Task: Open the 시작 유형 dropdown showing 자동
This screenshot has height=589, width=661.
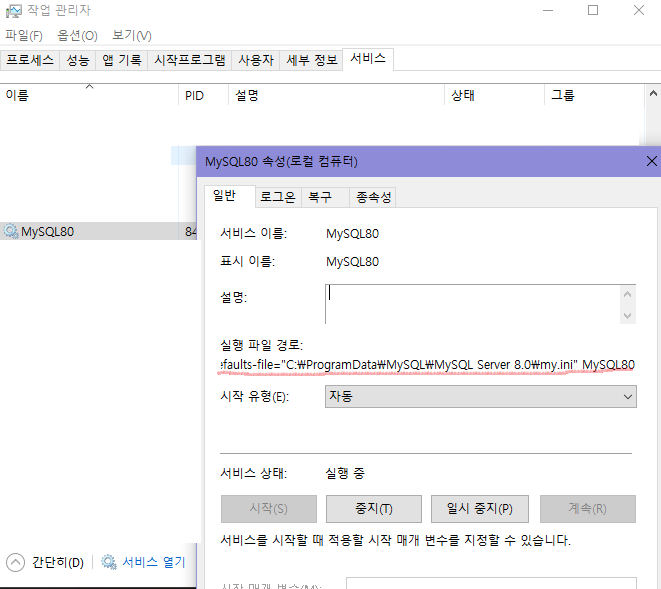Action: [x=481, y=396]
